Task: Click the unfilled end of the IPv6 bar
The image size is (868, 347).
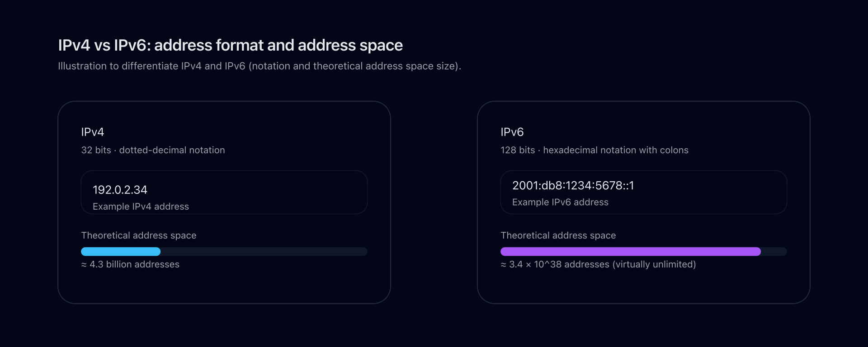Action: coord(774,252)
